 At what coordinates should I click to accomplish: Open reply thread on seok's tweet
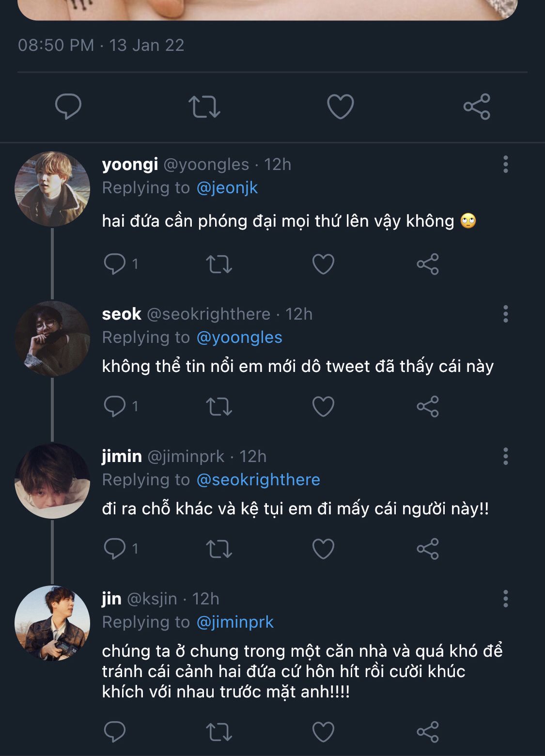click(115, 406)
